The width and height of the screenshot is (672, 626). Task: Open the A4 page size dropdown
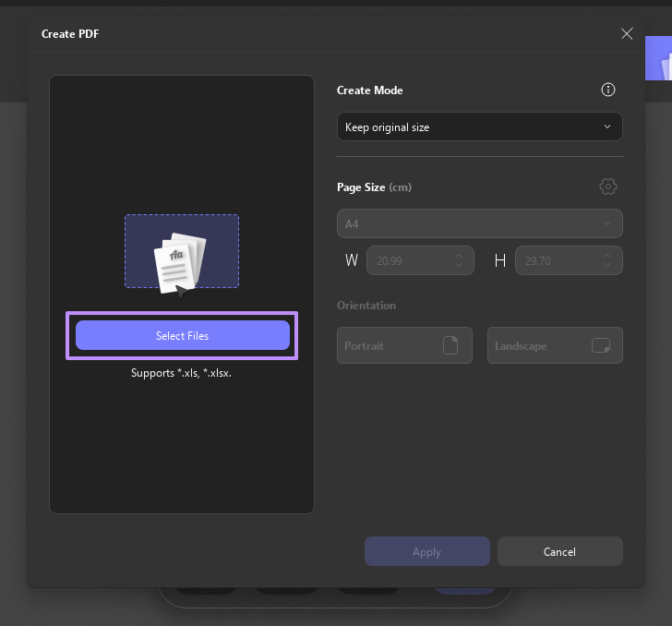(480, 223)
